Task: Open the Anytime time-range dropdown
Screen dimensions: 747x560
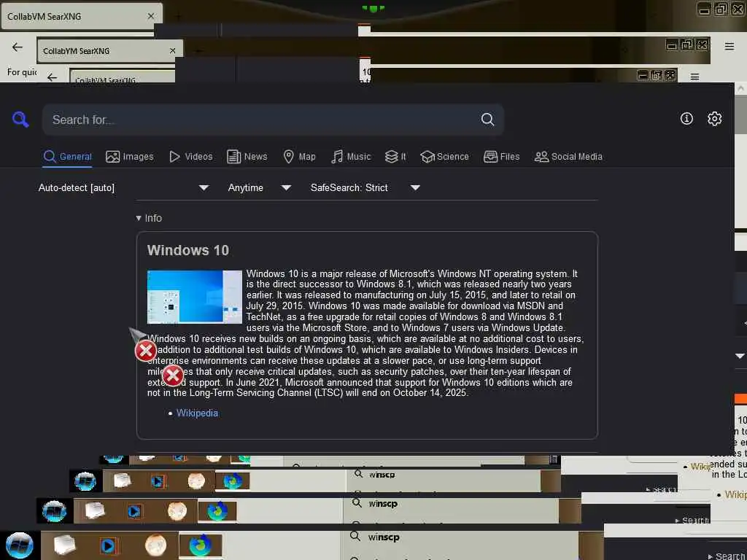Action: pyautogui.click(x=259, y=187)
